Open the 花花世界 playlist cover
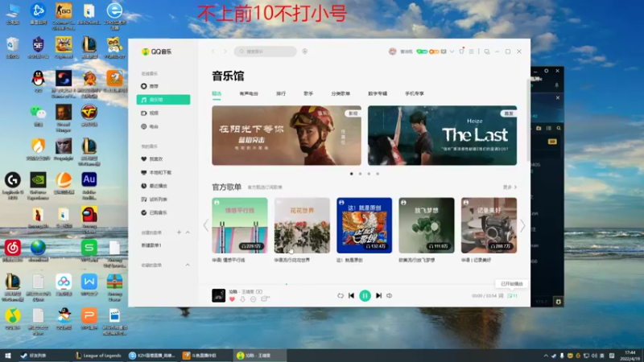 click(302, 225)
